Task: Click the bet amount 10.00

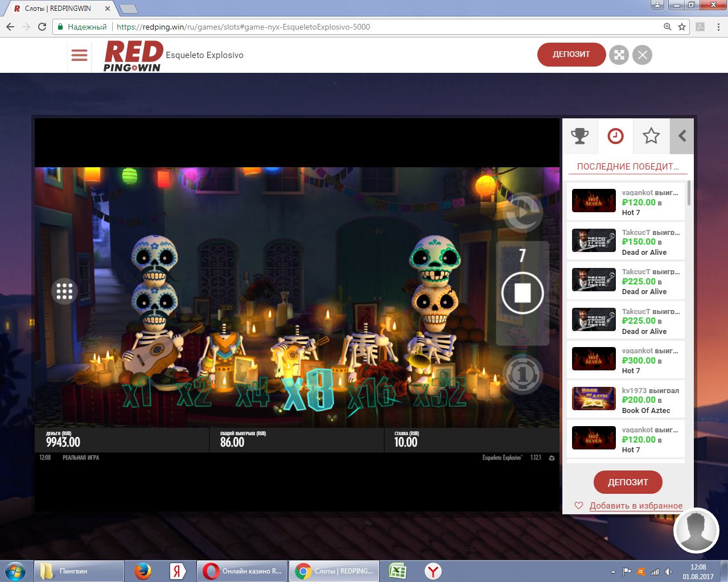Action: click(406, 442)
